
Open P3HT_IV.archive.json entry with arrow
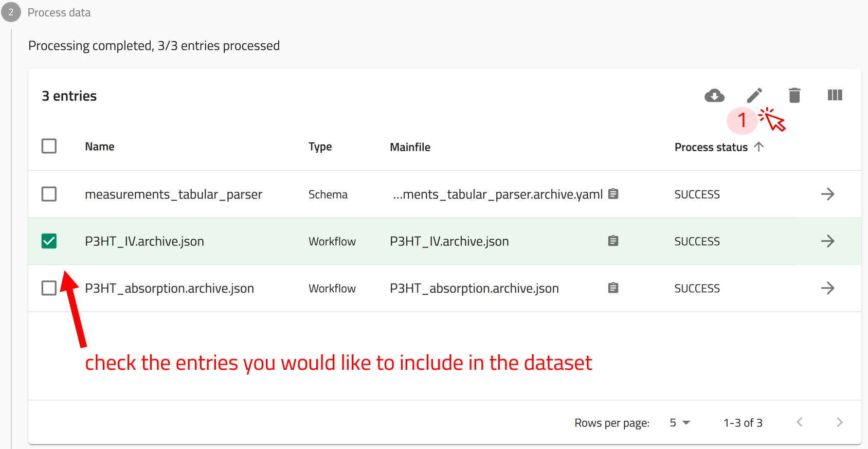point(827,241)
